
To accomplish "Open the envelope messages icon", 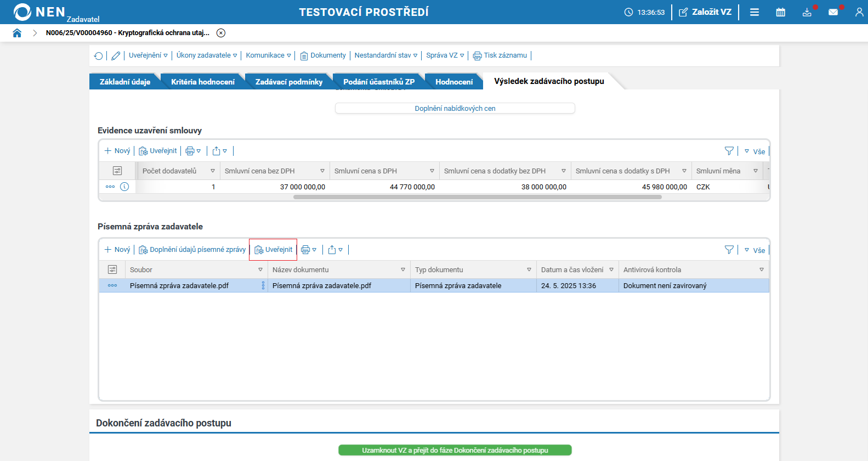I will click(833, 12).
